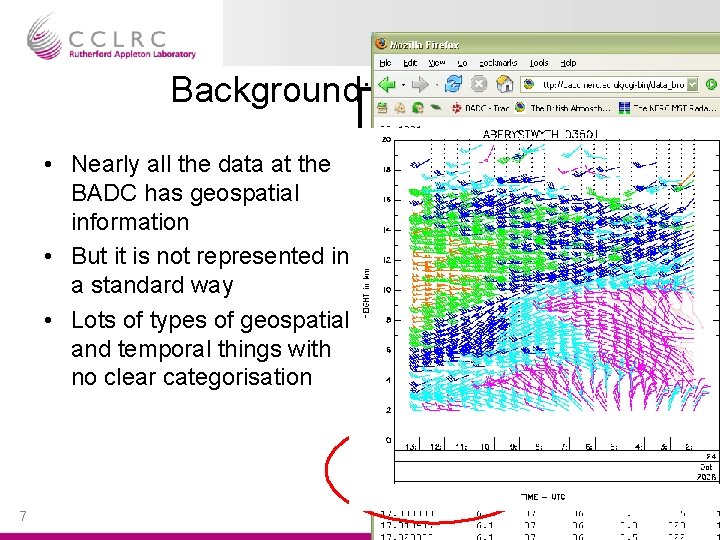
Task: Click the plot title 'ABERYSTWYTH'
Action: click(521, 134)
